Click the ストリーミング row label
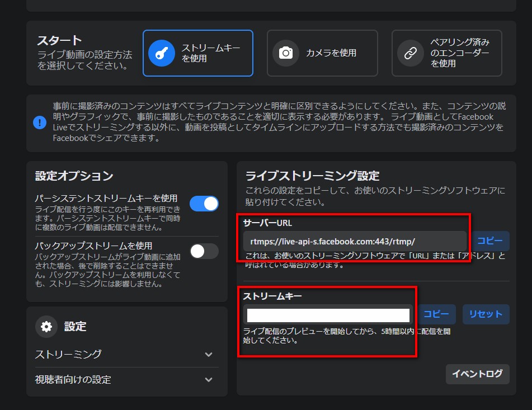The height and width of the screenshot is (410, 532). [68, 355]
